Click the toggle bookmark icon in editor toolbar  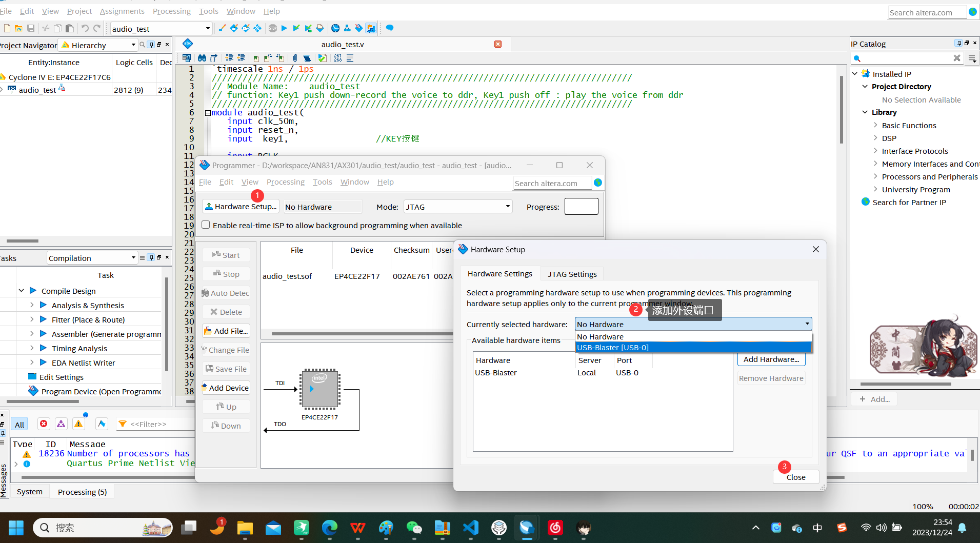256,58
